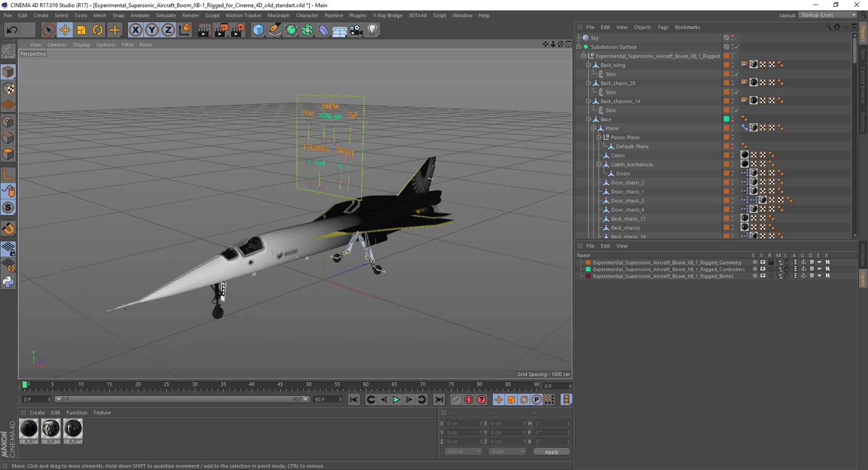
Task: Open the Character menu
Action: coord(307,15)
